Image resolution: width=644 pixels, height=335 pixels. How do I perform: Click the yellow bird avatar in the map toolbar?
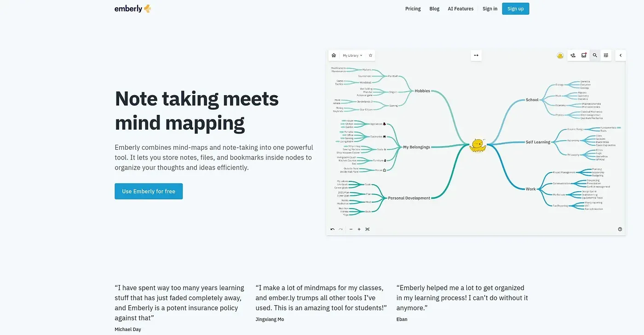[x=560, y=56]
